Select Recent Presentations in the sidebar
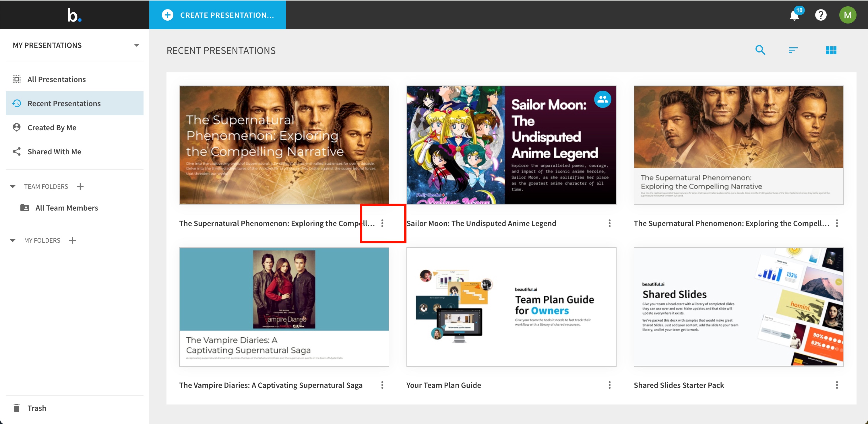Screen dimensions: 868x424 [74, 103]
